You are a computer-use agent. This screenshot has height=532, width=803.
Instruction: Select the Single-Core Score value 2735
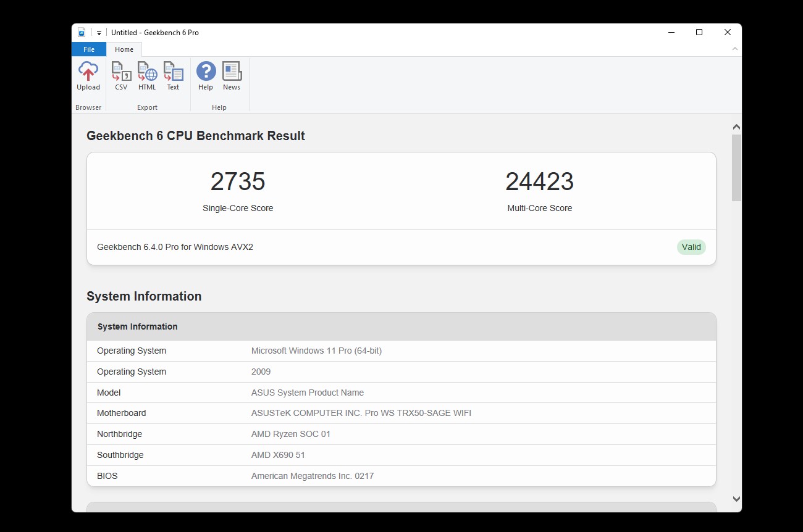238,181
